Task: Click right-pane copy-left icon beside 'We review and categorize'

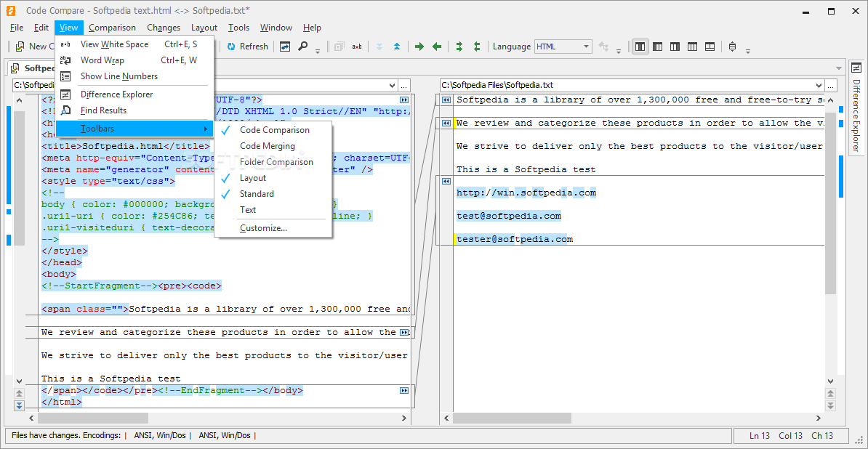Action: [x=446, y=124]
